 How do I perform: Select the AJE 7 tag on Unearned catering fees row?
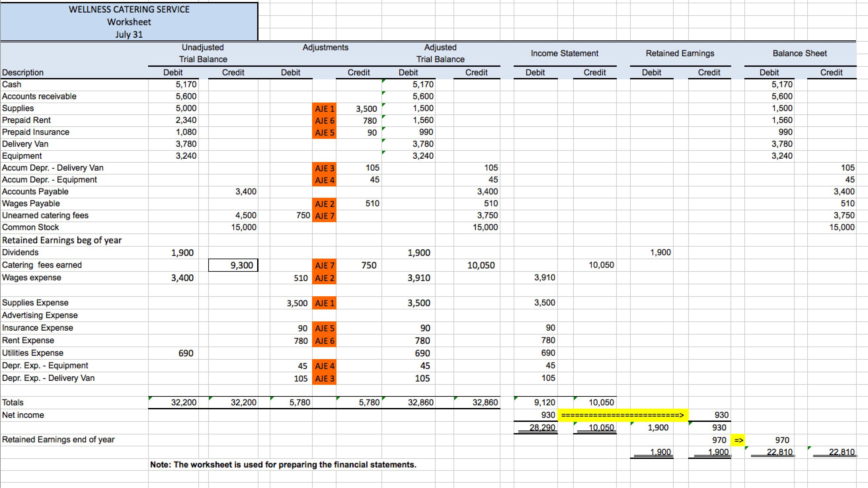coord(324,215)
